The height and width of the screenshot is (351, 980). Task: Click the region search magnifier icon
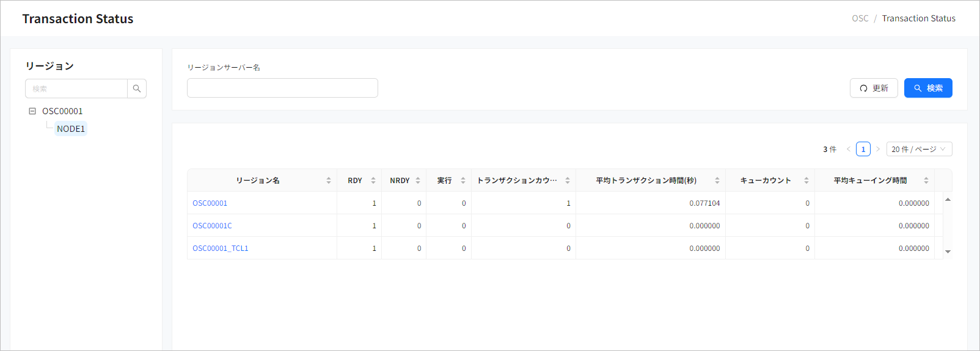137,89
